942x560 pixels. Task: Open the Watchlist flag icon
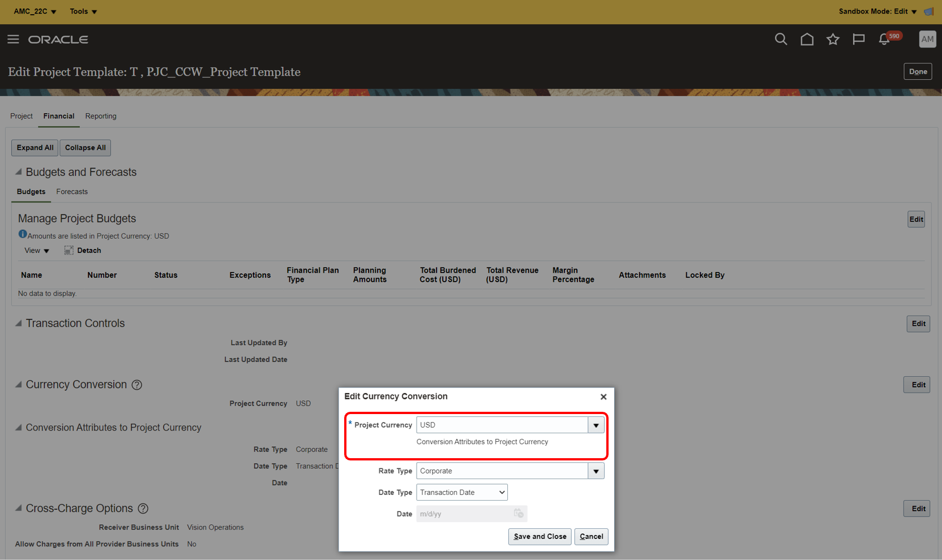coord(859,39)
